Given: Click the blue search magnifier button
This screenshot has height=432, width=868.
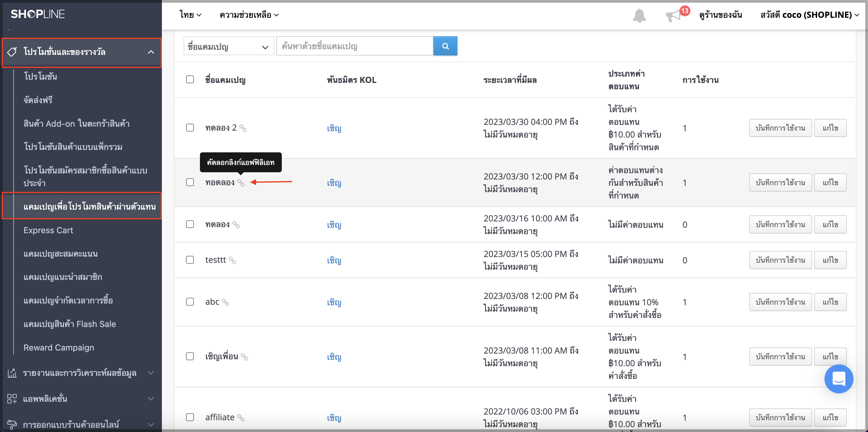Looking at the screenshot, I should (445, 46).
